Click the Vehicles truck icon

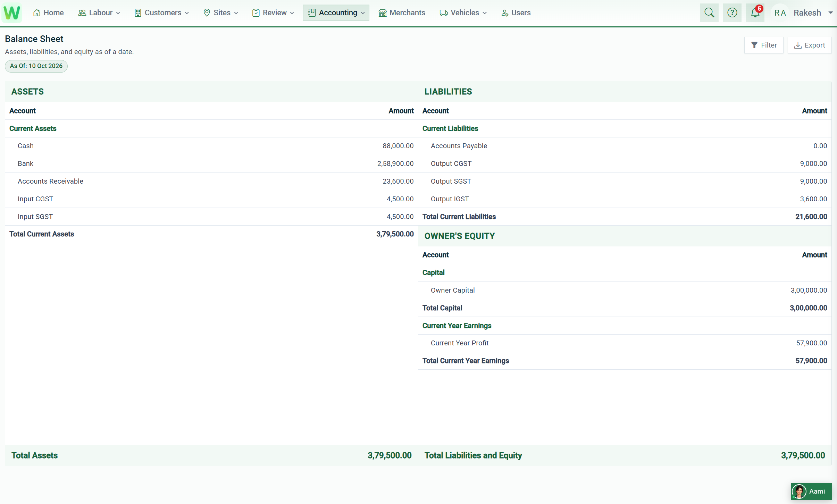(x=443, y=13)
